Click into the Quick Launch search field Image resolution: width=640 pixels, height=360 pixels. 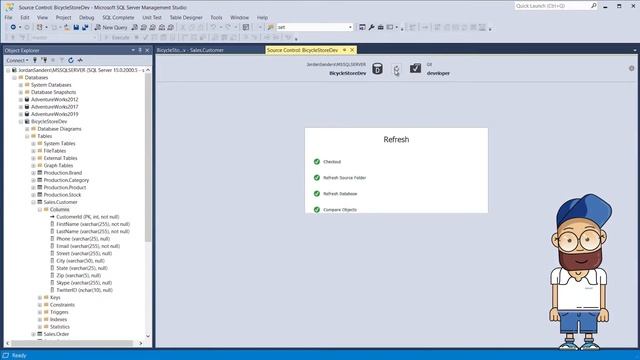coord(552,6)
